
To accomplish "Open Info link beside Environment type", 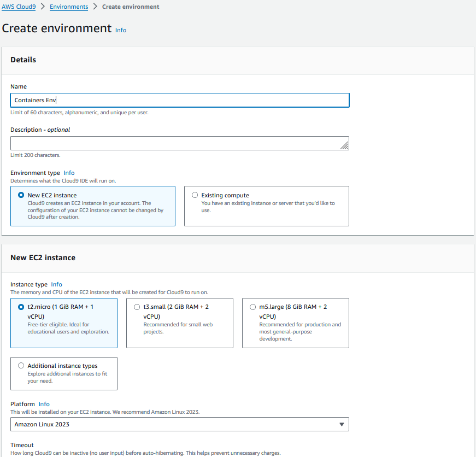I will (x=69, y=173).
